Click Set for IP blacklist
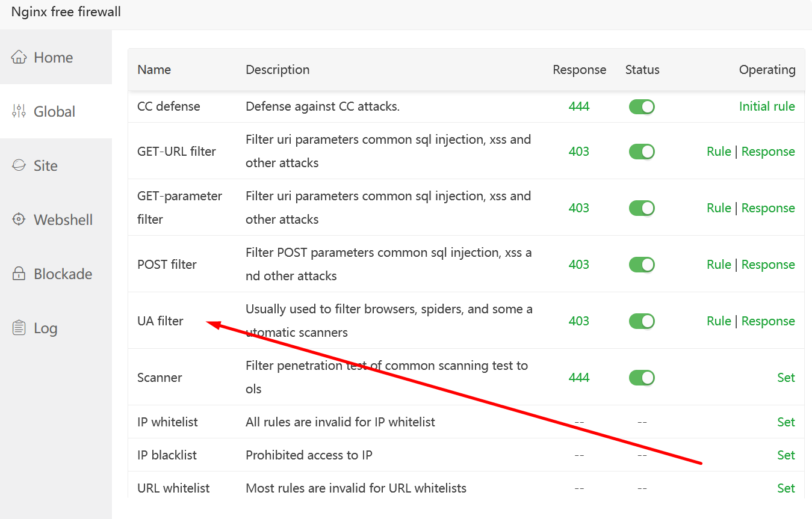The image size is (812, 519). pos(786,455)
